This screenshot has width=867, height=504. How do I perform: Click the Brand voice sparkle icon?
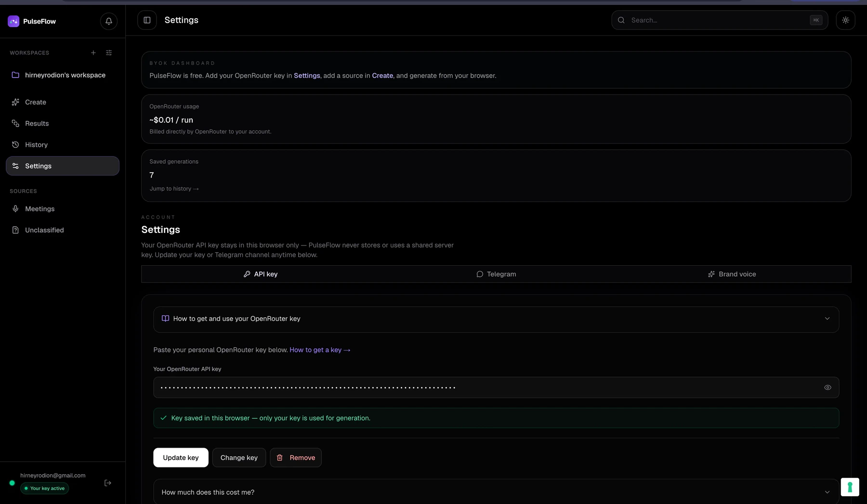tap(711, 274)
